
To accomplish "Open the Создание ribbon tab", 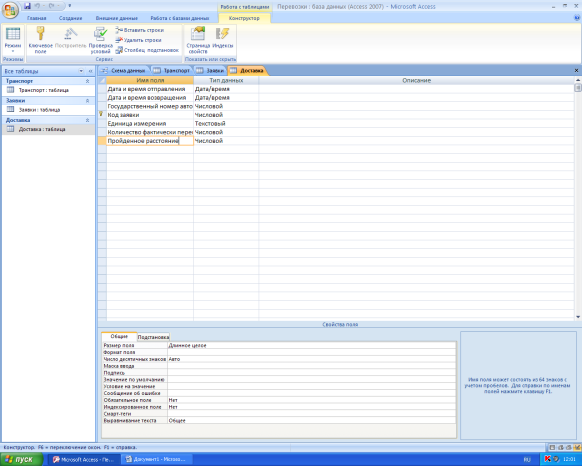I will tap(71, 18).
